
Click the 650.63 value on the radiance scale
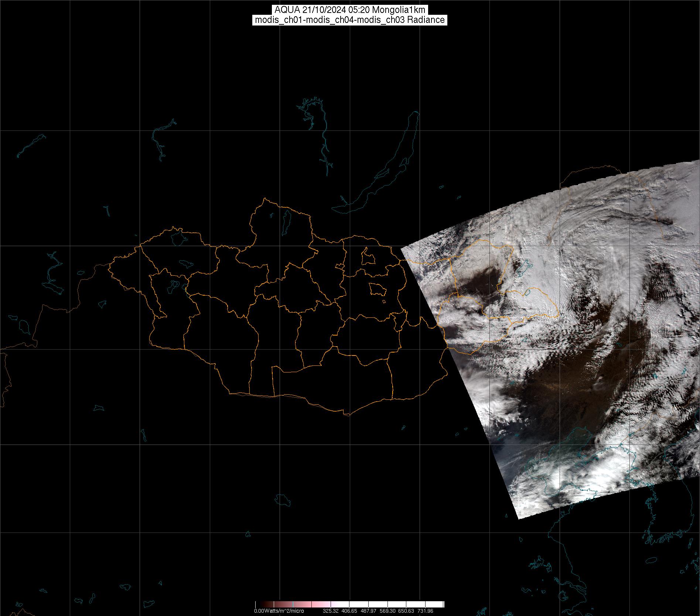(x=406, y=611)
